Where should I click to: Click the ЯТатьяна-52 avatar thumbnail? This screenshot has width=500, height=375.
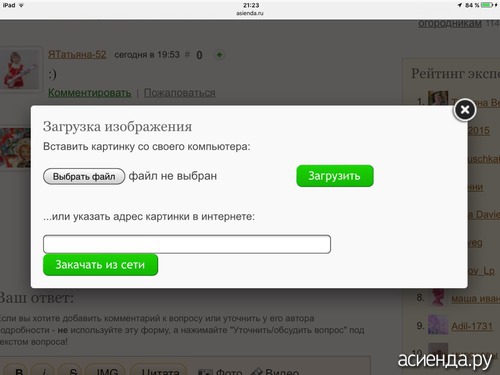point(20,69)
